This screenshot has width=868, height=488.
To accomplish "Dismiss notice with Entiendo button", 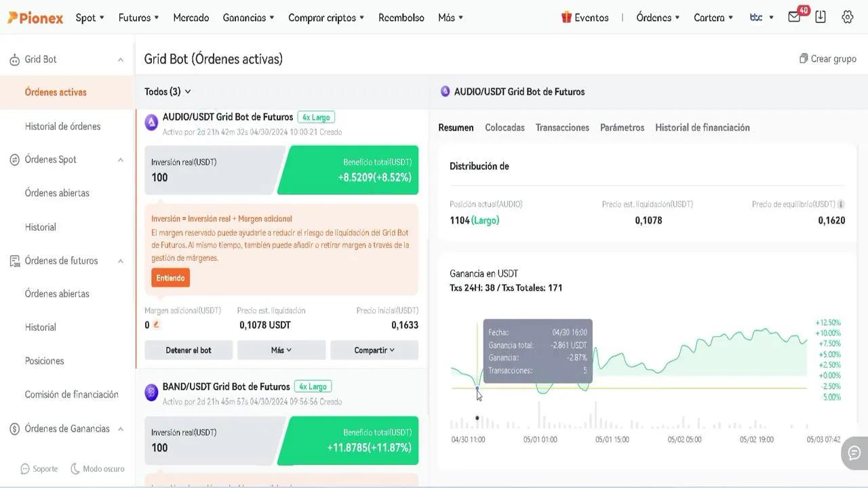I will click(x=170, y=278).
